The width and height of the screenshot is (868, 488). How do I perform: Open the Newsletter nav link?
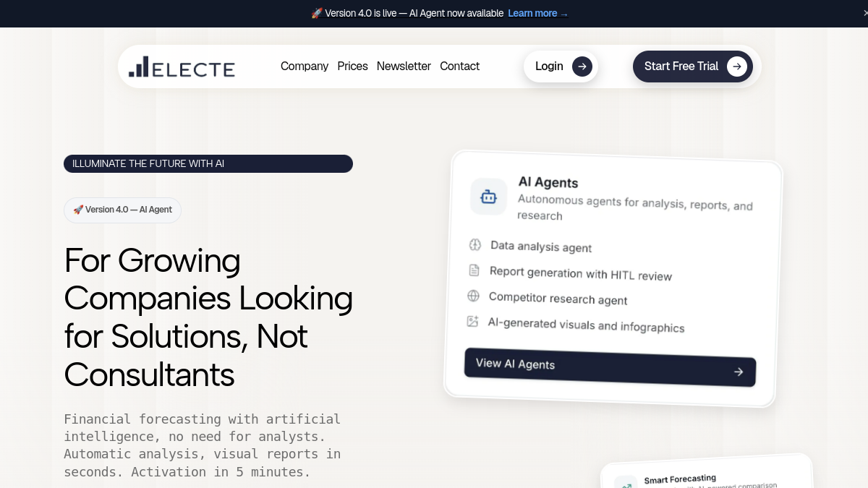[404, 67]
